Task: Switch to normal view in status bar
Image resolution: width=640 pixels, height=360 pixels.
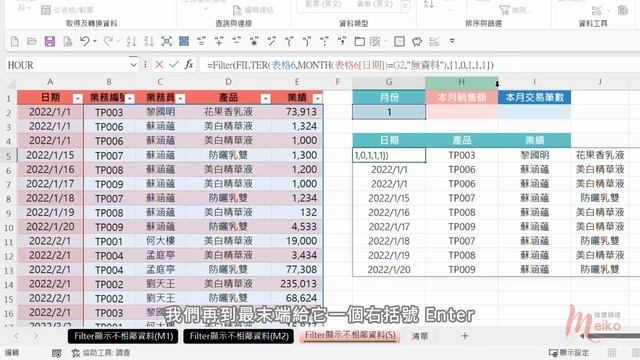Action: [x=612, y=353]
